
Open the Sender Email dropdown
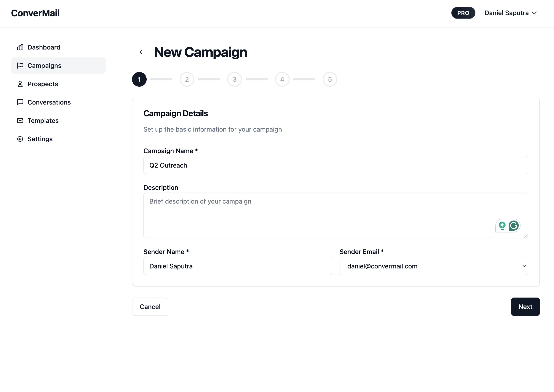[x=433, y=266]
